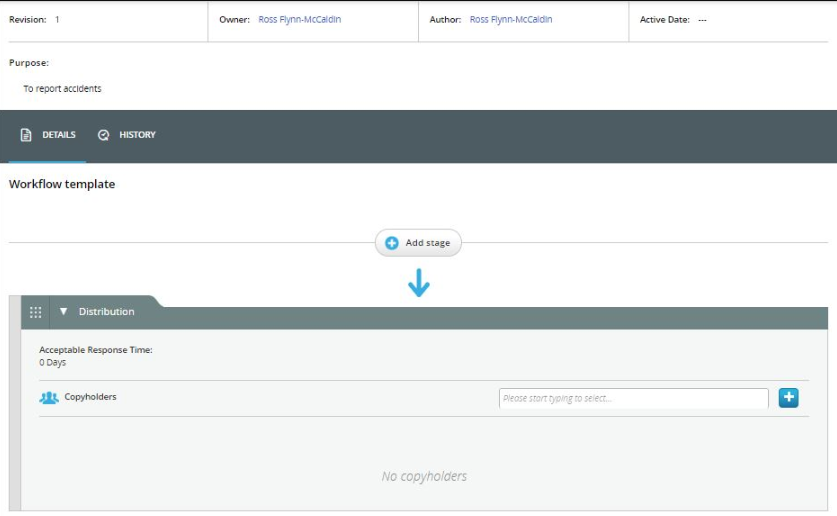The image size is (837, 516).
Task: Switch to the History tab
Action: point(127,135)
